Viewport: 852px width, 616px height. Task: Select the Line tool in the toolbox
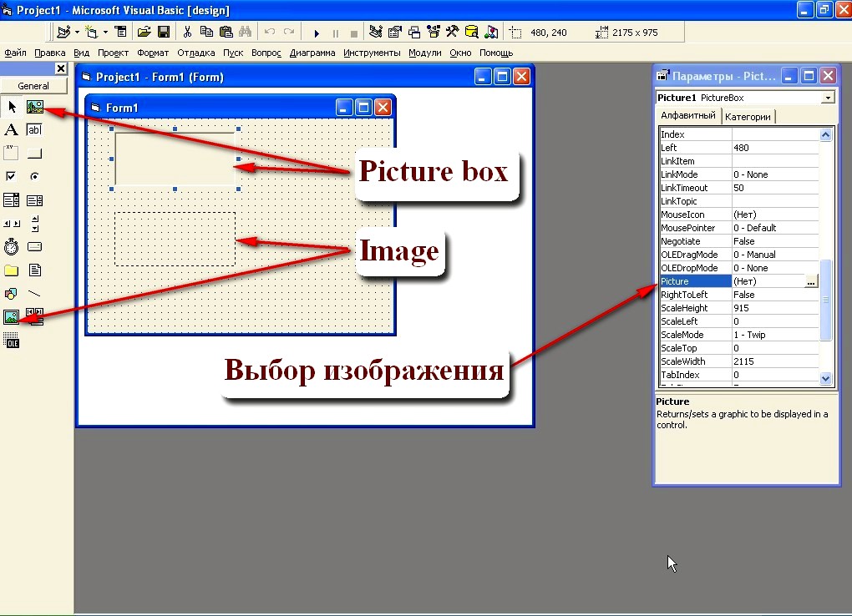tap(35, 293)
